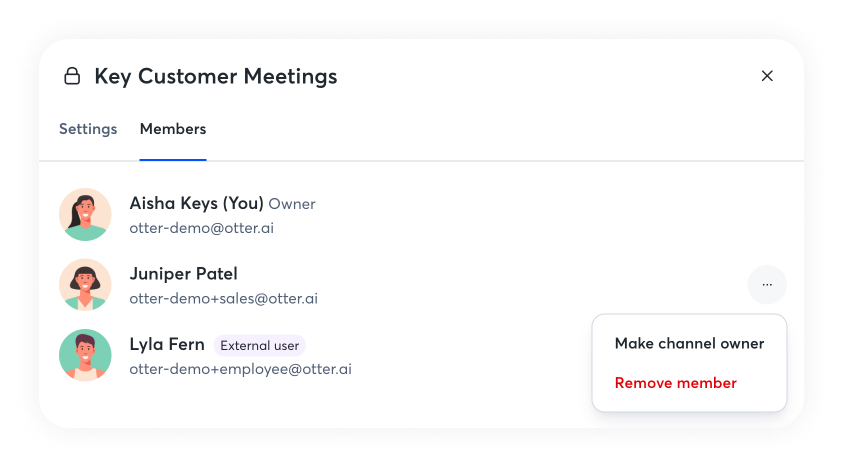
Task: Choose Make channel owner from the menu
Action: tap(689, 344)
